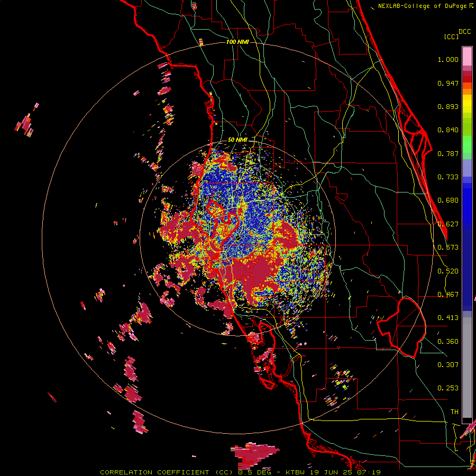Click the KTBW 19 JUN 25 07:19 timestamp
The height and width of the screenshot is (476, 476).
tap(333, 472)
